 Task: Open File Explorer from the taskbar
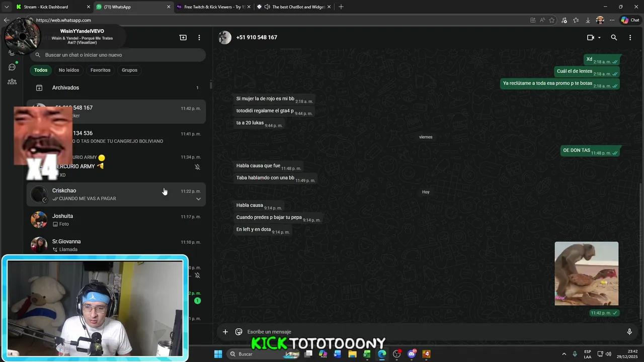(352, 354)
